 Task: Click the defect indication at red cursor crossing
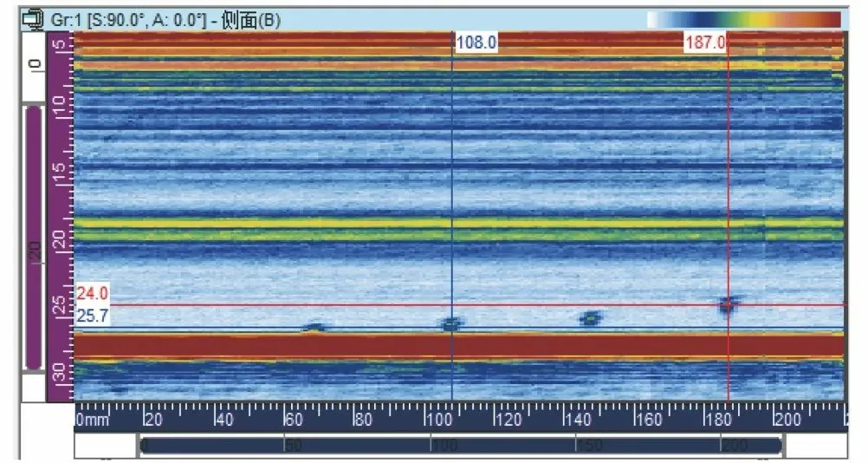728,304
